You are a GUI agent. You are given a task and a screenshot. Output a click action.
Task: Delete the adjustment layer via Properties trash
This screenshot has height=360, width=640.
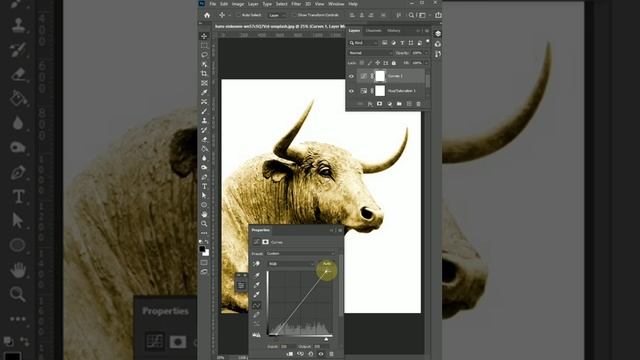point(331,354)
